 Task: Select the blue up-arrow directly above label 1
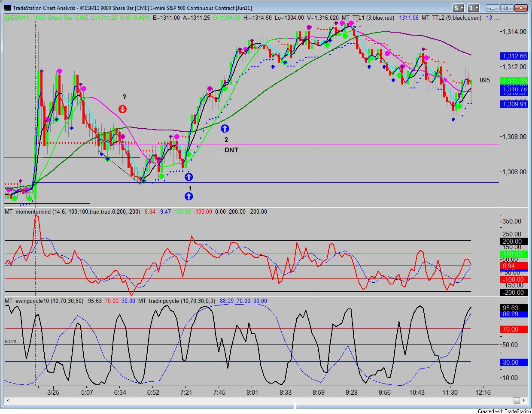point(188,176)
